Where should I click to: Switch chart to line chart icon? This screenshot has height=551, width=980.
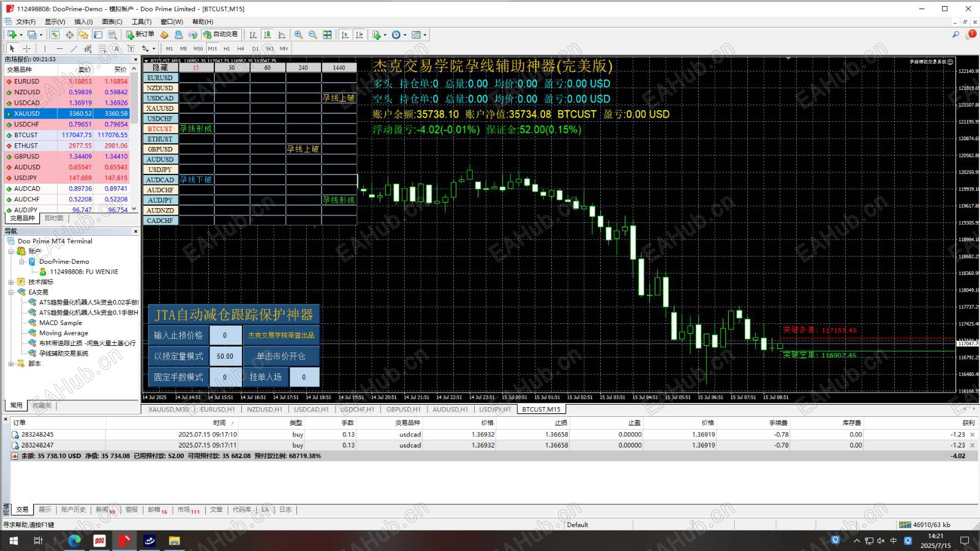click(x=282, y=35)
